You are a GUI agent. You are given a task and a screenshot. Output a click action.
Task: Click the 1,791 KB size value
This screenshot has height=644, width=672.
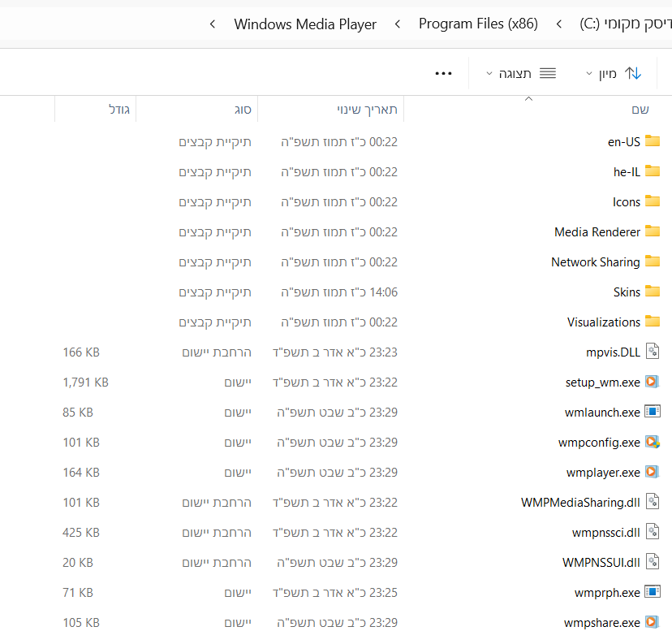tap(85, 382)
